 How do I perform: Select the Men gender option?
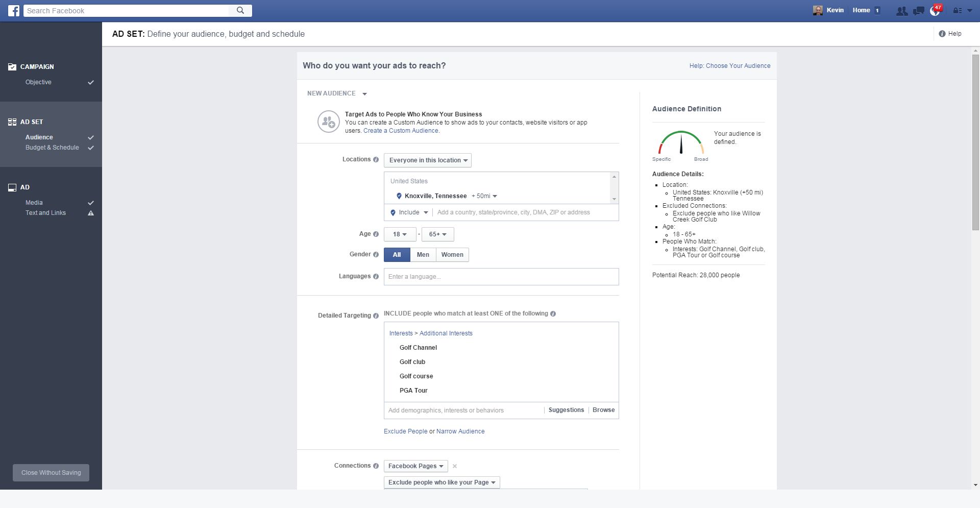[423, 255]
